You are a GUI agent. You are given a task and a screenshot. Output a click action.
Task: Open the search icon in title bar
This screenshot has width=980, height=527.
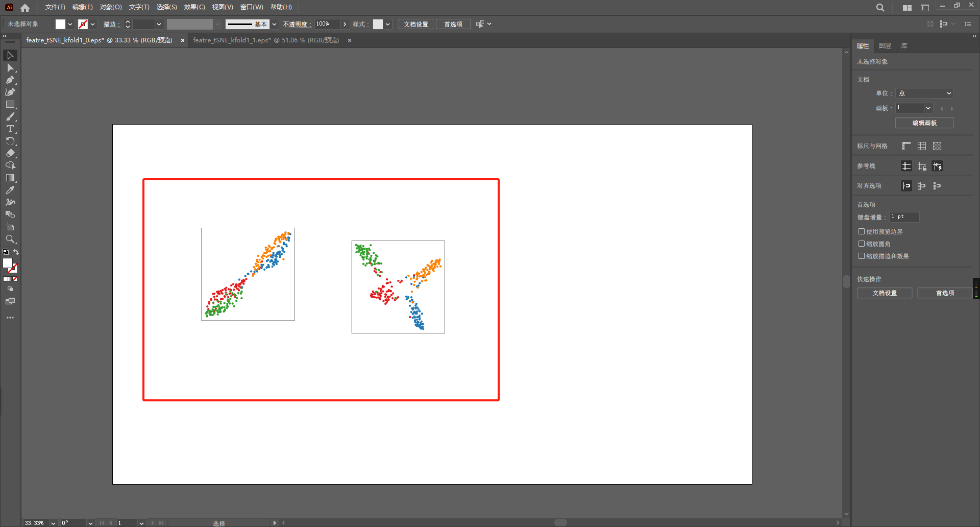pos(880,8)
